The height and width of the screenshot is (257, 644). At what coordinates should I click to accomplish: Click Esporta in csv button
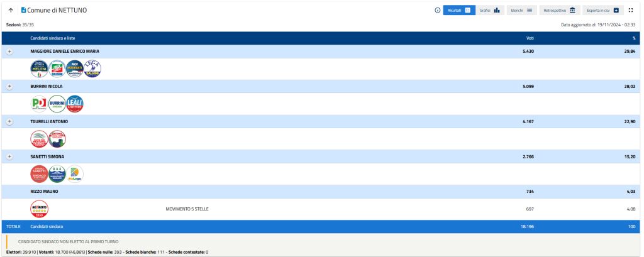coord(602,11)
